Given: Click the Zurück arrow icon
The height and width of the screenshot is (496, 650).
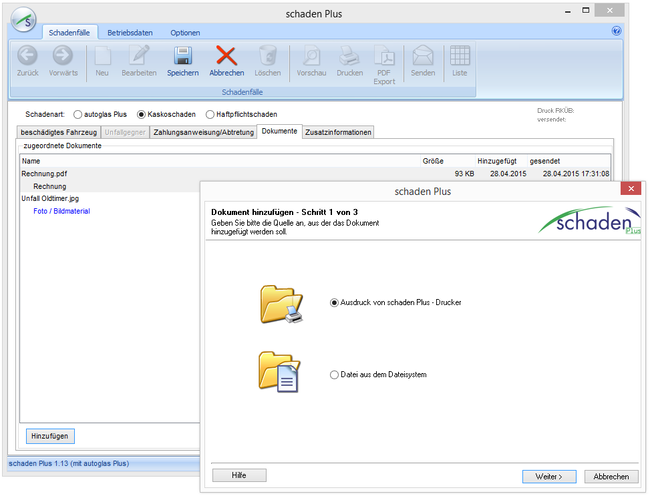Looking at the screenshot, I should click(x=28, y=56).
